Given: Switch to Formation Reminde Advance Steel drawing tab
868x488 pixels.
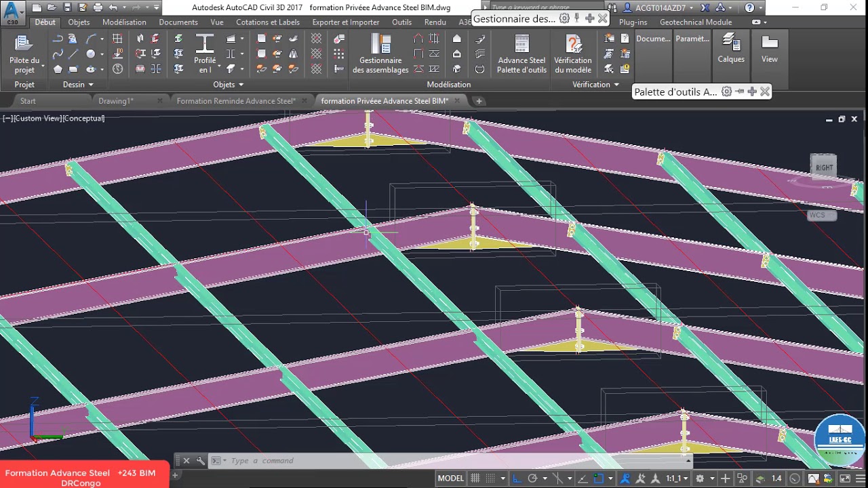Looking at the screenshot, I should tap(236, 101).
